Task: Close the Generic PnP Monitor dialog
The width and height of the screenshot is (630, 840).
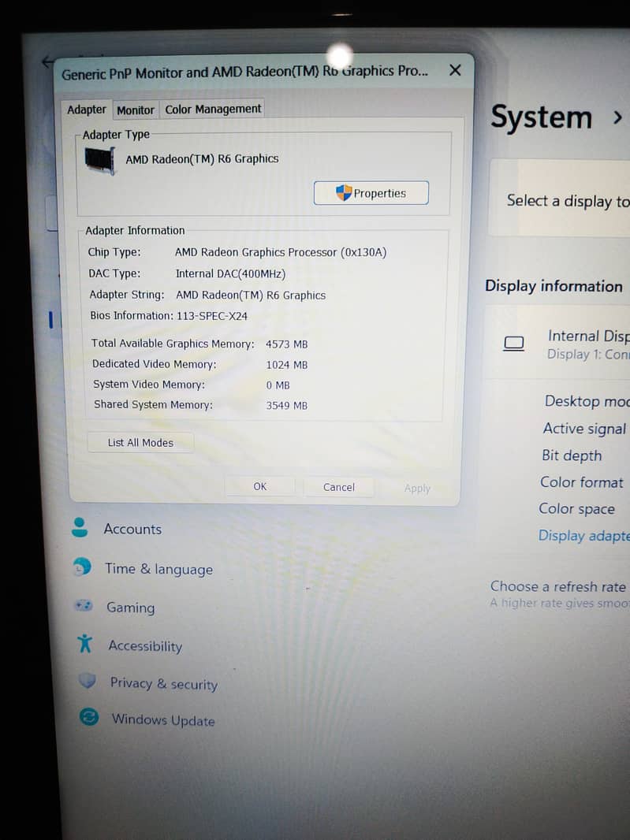Action: [455, 70]
